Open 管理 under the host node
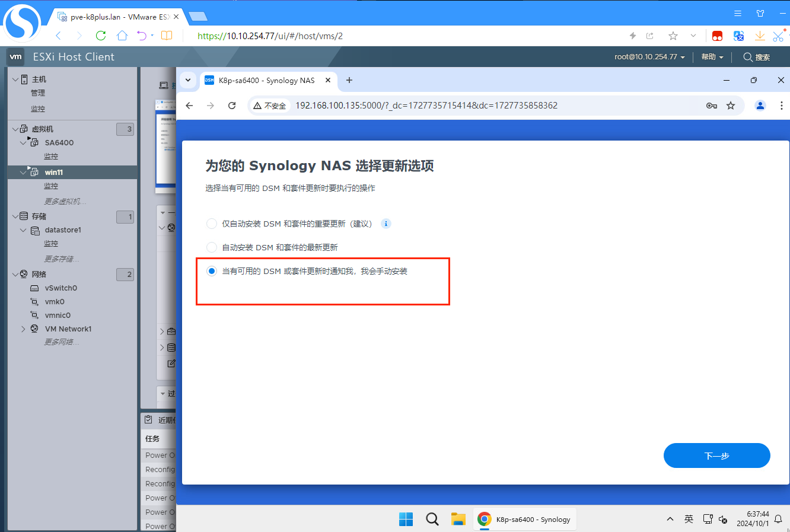Screen dimensions: 790x532 (x=38, y=93)
